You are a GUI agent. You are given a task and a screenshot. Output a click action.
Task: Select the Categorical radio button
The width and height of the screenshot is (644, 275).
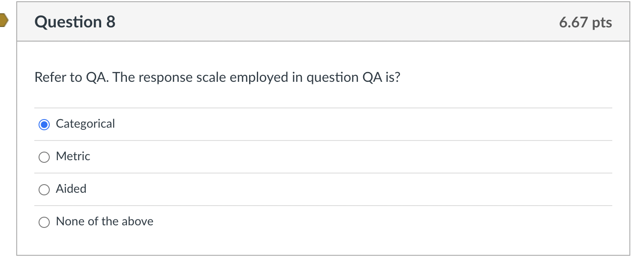(44, 124)
